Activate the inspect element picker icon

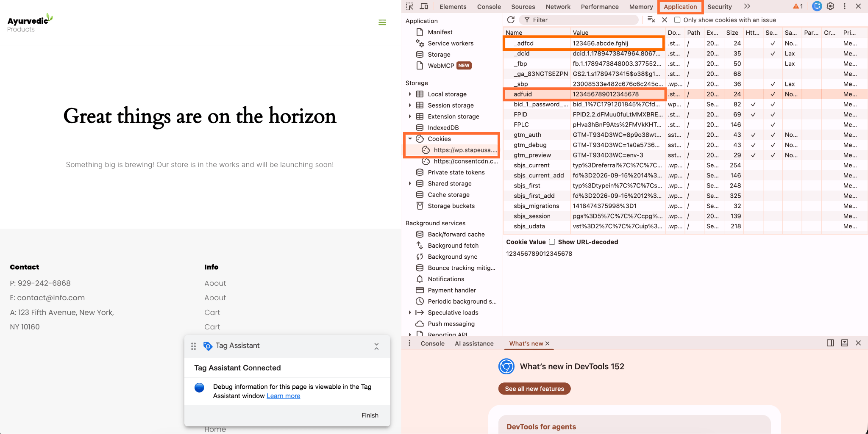coord(409,6)
